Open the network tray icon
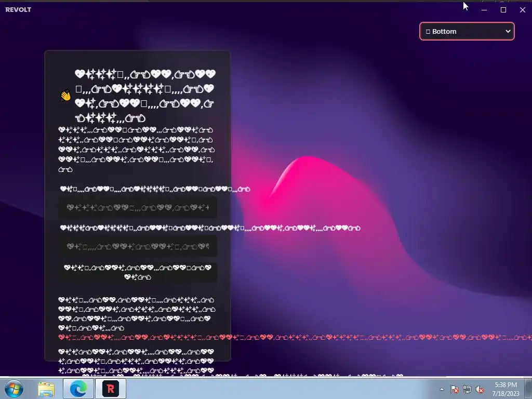The image size is (532, 399). point(467,389)
